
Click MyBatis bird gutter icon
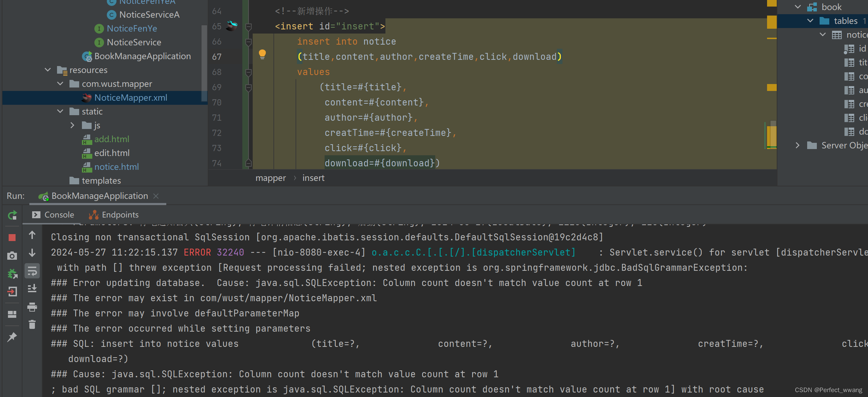click(x=232, y=26)
